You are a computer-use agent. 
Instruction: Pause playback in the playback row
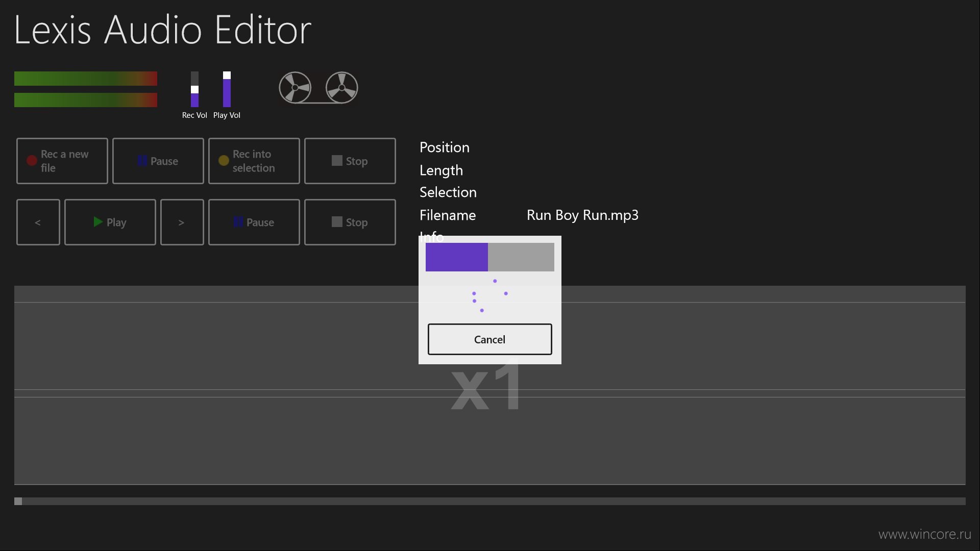(x=254, y=222)
